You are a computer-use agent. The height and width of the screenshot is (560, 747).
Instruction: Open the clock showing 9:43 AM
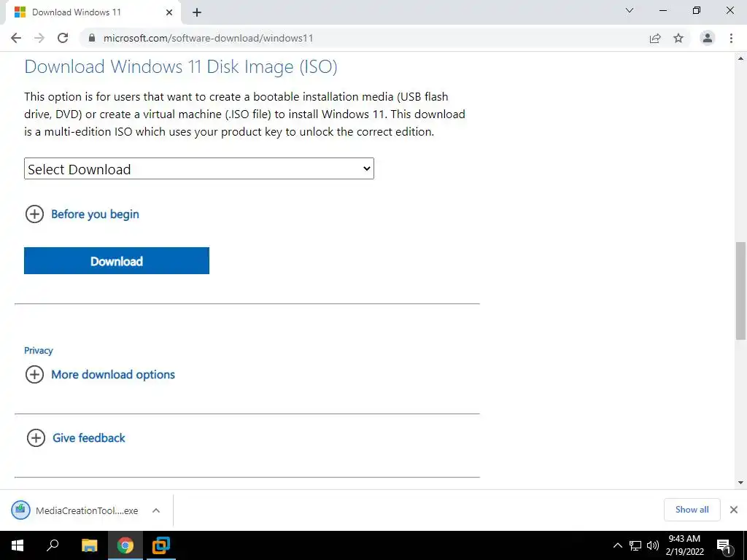[684, 545]
